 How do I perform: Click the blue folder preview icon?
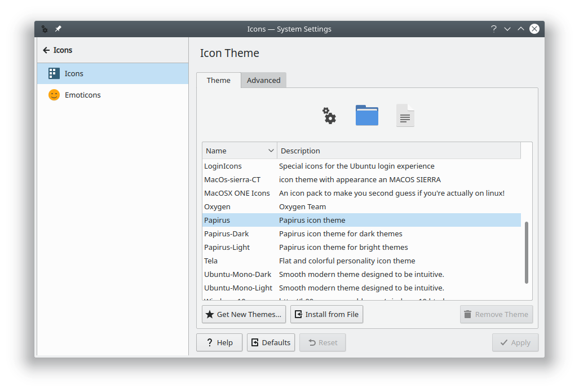tap(366, 115)
